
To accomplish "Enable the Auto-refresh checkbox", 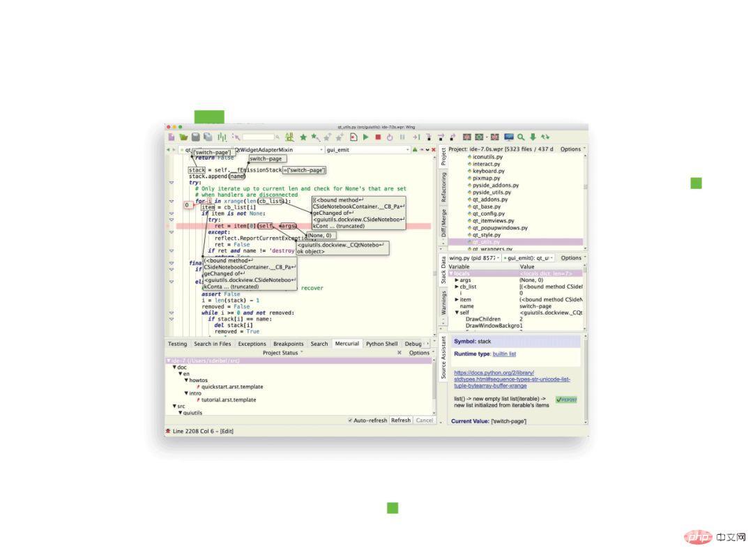I will pyautogui.click(x=351, y=421).
